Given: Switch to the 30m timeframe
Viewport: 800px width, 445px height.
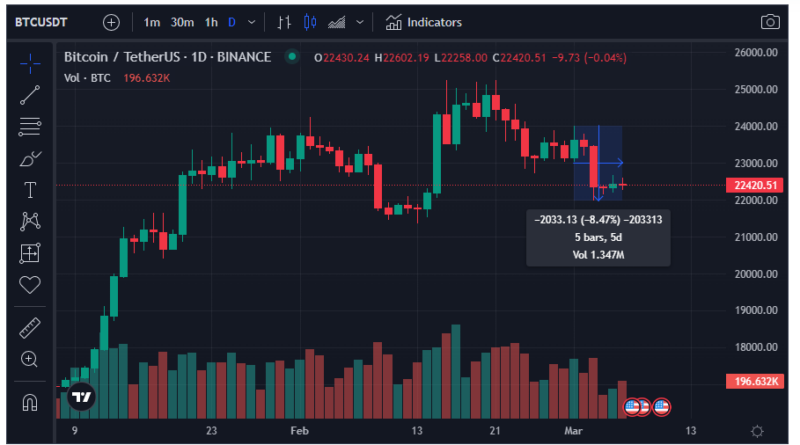Looking at the screenshot, I should click(x=182, y=22).
